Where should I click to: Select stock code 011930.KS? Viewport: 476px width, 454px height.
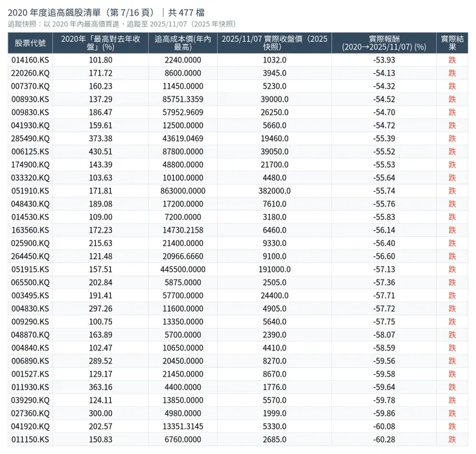pos(30,387)
